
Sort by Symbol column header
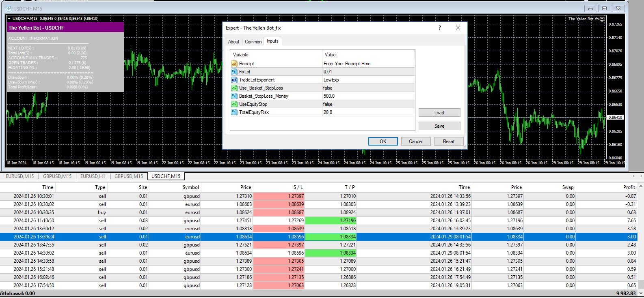175,187
